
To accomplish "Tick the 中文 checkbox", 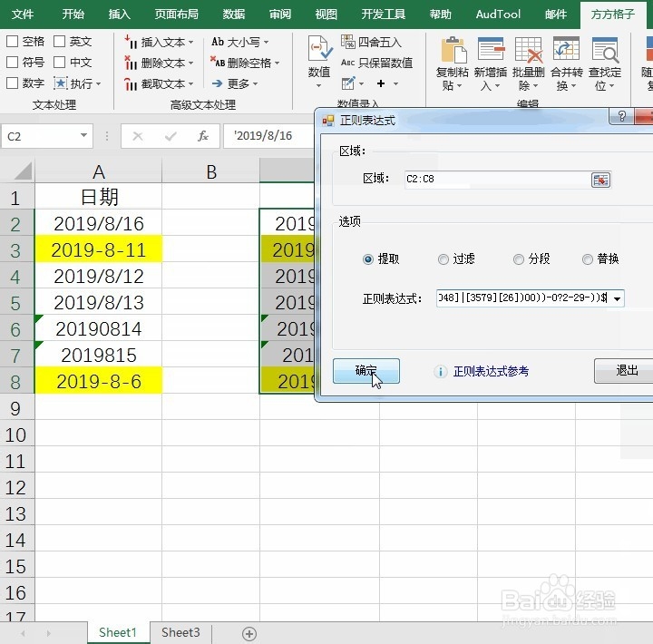I will tap(60, 62).
